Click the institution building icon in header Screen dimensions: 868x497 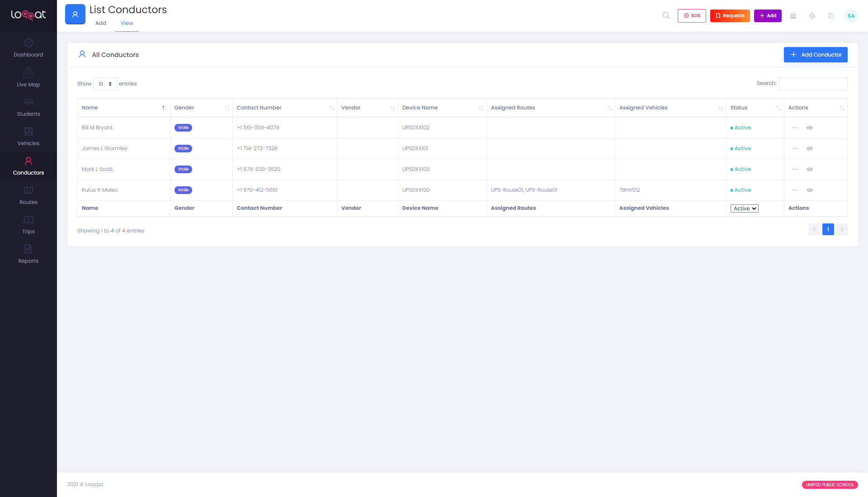[x=793, y=16]
